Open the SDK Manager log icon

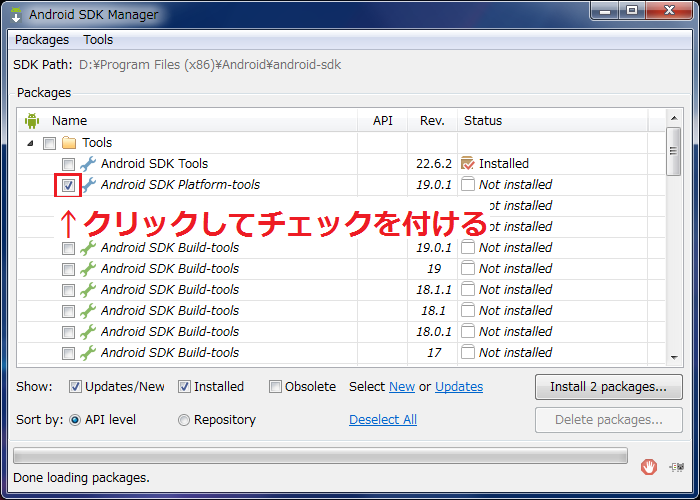(x=676, y=467)
